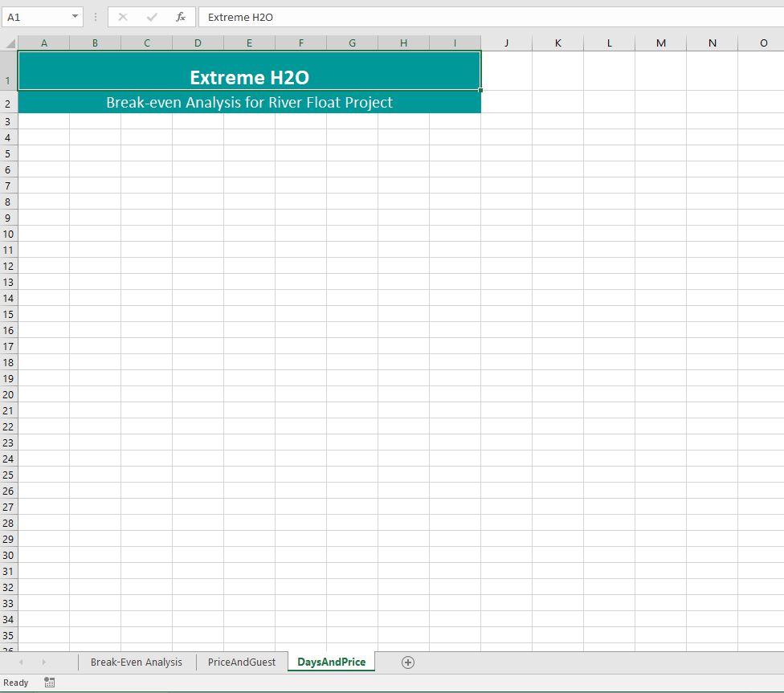Viewport: 784px width, 693px height.
Task: Switch to the PriceAndGuest sheet tab
Action: click(242, 662)
